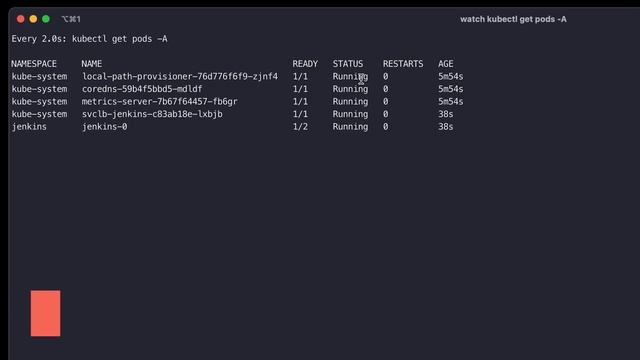
Task: Click the Running status of coredns pod
Action: pos(350,89)
